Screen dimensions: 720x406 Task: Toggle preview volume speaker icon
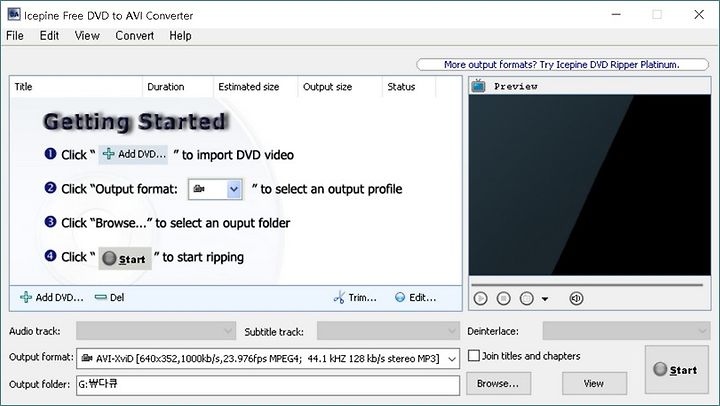[x=576, y=299]
